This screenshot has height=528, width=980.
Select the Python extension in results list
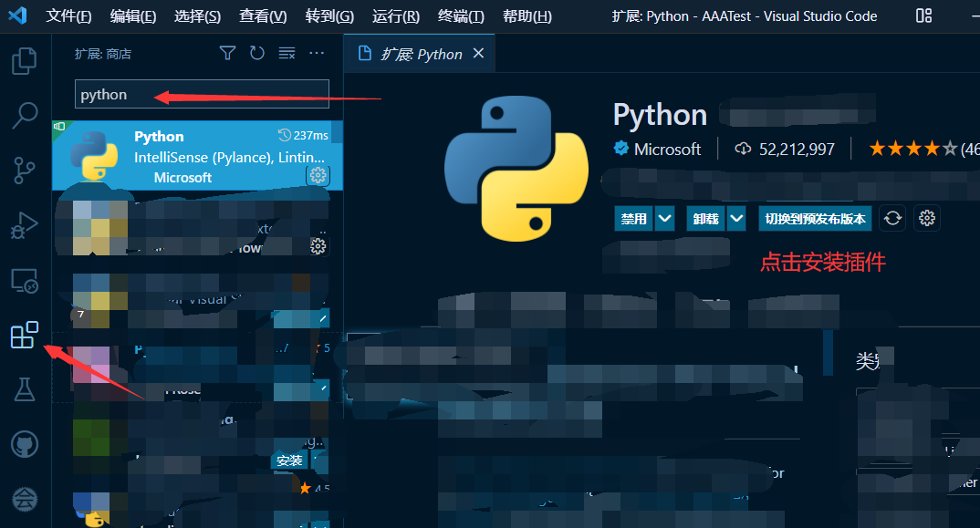coord(197,156)
